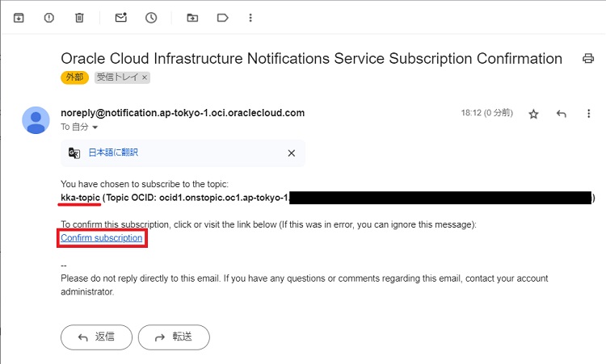Expand the "To 自分" recipient details

click(x=95, y=128)
